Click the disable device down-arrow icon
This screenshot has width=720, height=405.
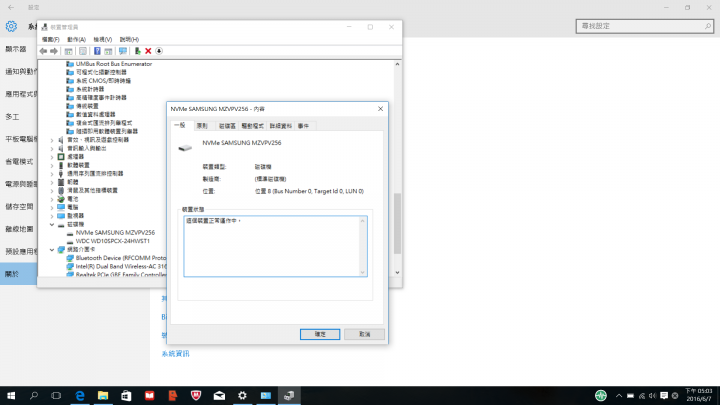[x=159, y=51]
